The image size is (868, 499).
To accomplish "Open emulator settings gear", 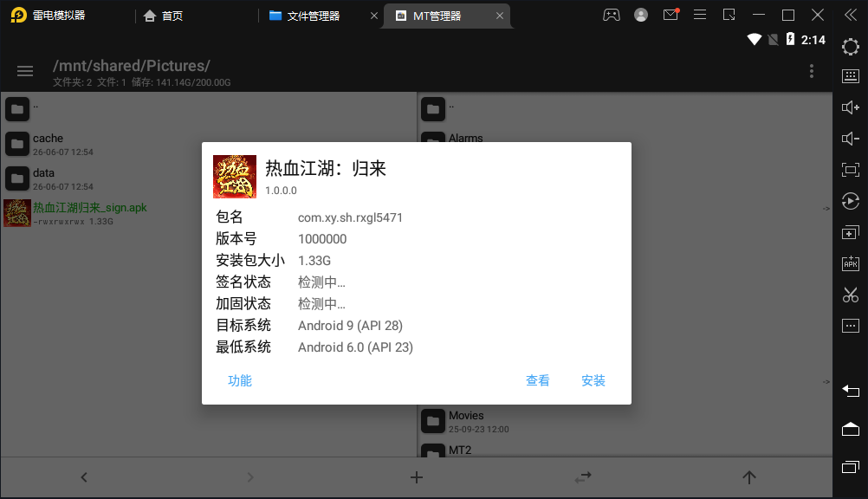I will coord(851,47).
